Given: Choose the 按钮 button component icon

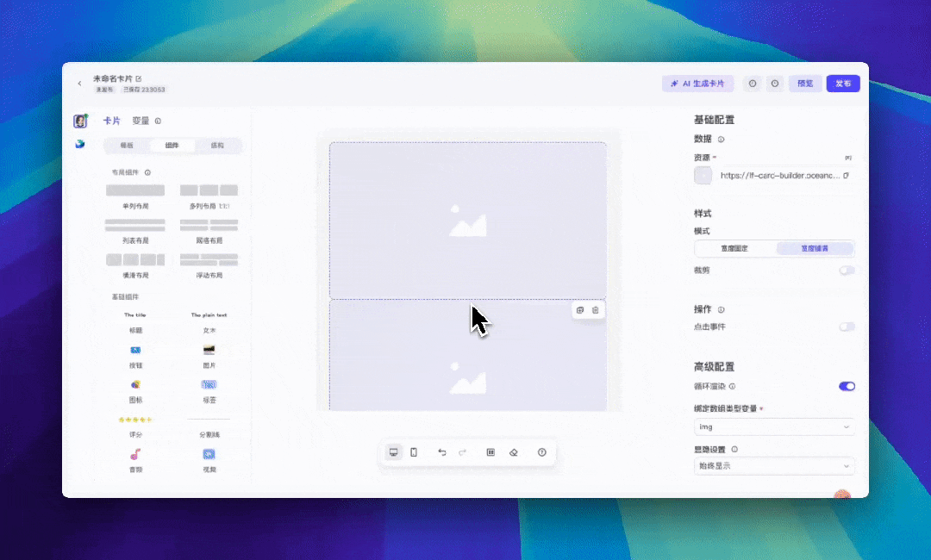Looking at the screenshot, I should tap(135, 350).
